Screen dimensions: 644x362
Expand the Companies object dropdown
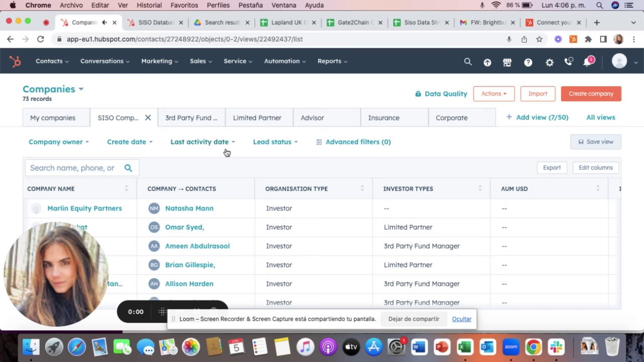[81, 89]
